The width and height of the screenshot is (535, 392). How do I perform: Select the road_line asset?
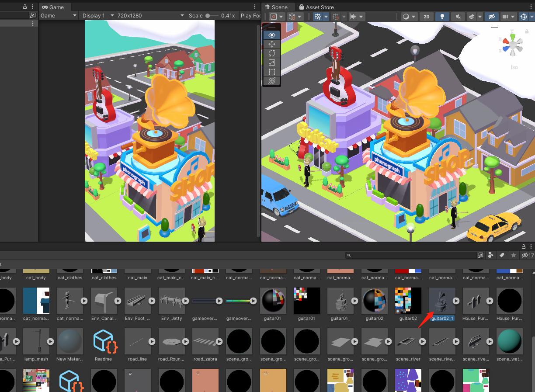tap(137, 342)
